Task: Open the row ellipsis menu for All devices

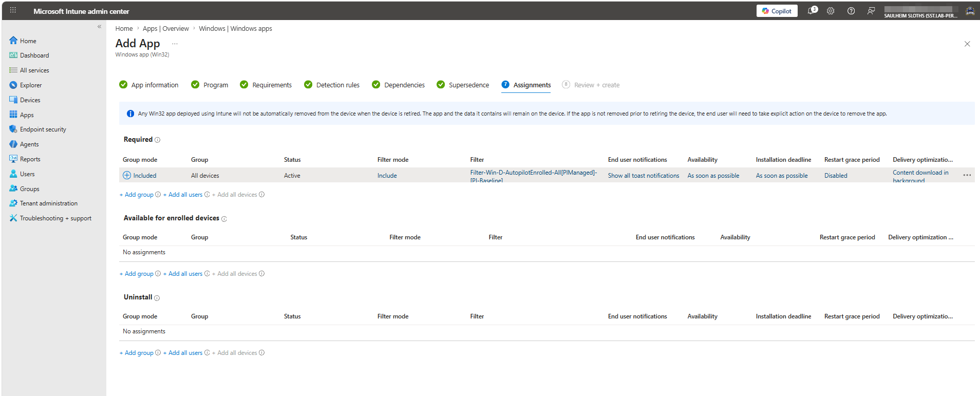Action: 967,175
